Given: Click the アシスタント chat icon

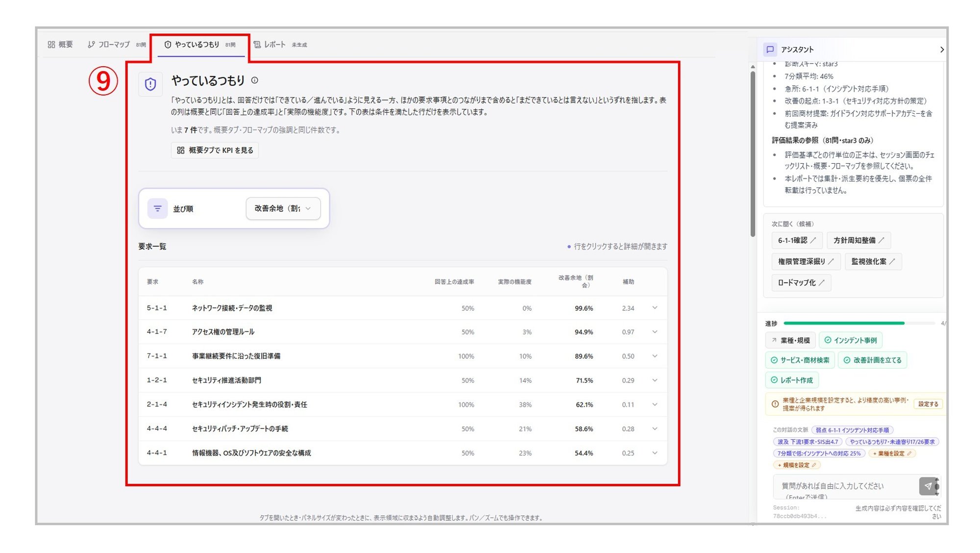Looking at the screenshot, I should tap(770, 50).
